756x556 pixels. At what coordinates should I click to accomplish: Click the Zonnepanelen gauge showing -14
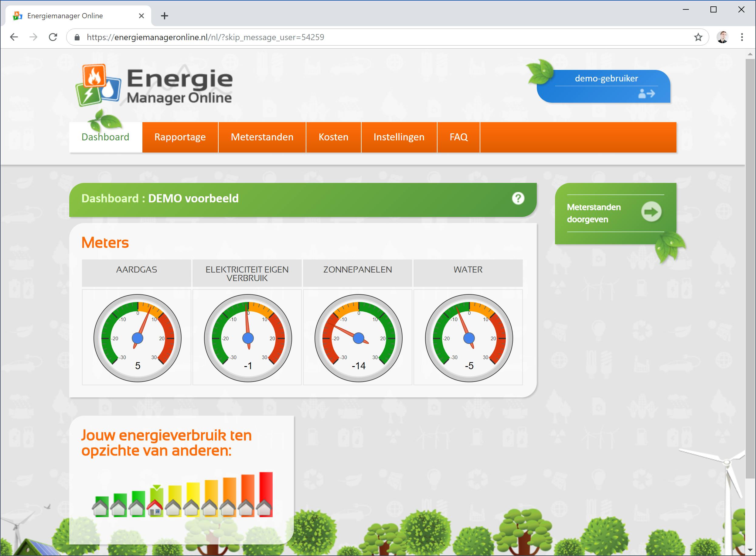[x=358, y=338]
